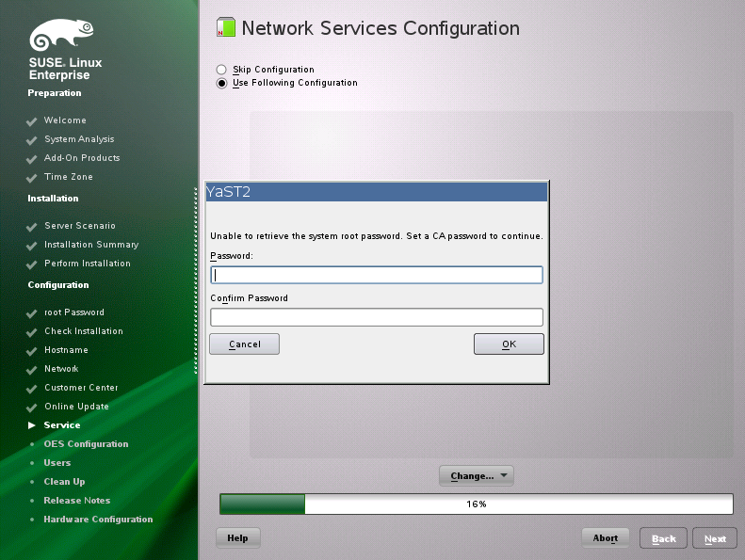This screenshot has height=560, width=745.
Task: Click the SUSE chameleon logo
Action: click(61, 35)
